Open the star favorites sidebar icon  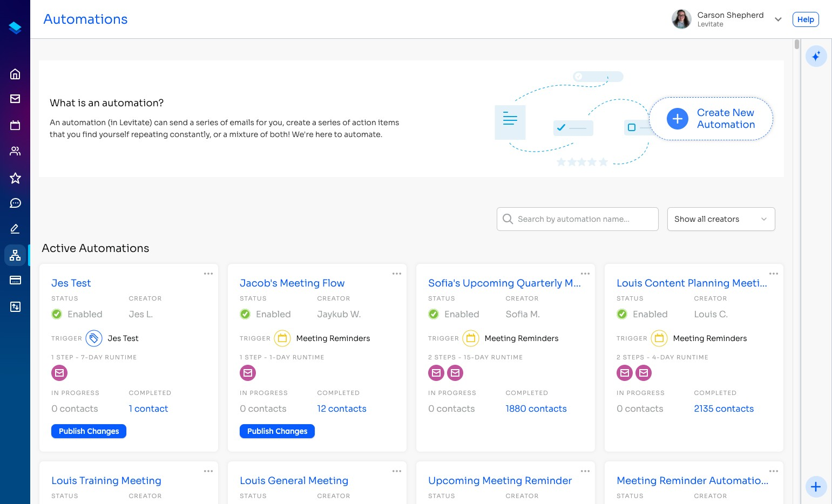(x=15, y=178)
